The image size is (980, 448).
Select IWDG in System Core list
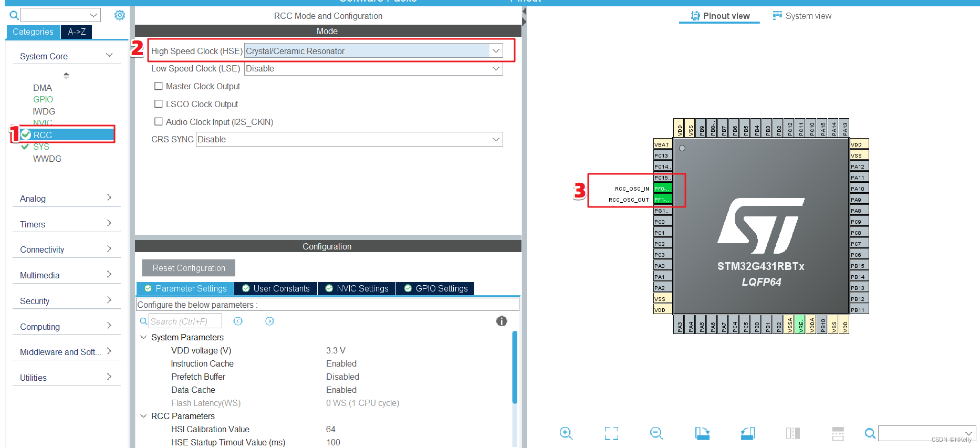(44, 111)
